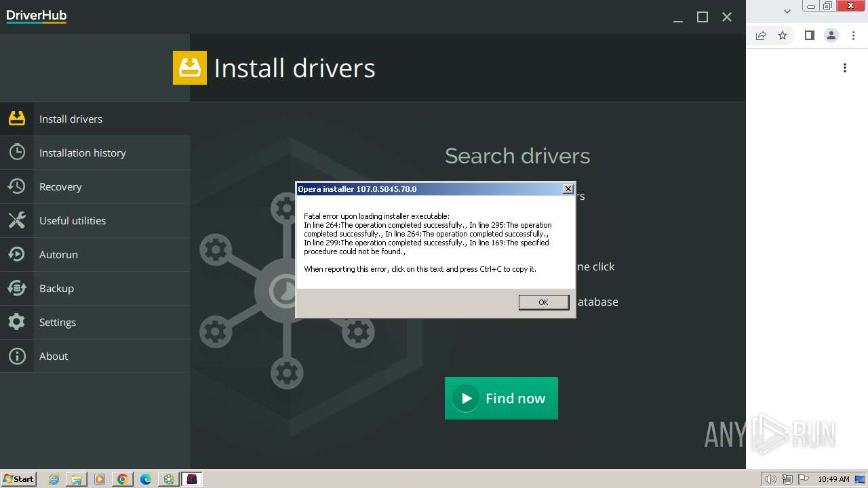Click the Installation history clock icon
This screenshot has width=868, height=488.
[x=17, y=152]
